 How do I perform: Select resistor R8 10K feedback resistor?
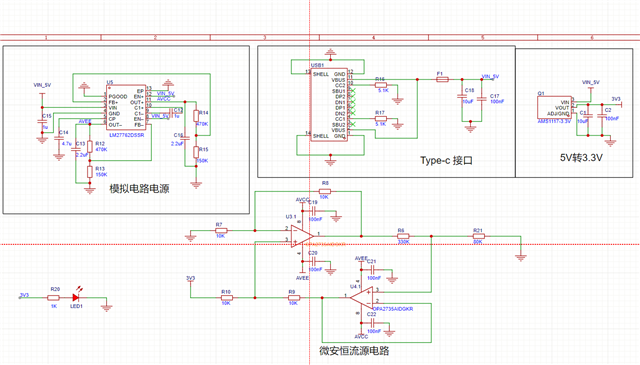point(325,191)
